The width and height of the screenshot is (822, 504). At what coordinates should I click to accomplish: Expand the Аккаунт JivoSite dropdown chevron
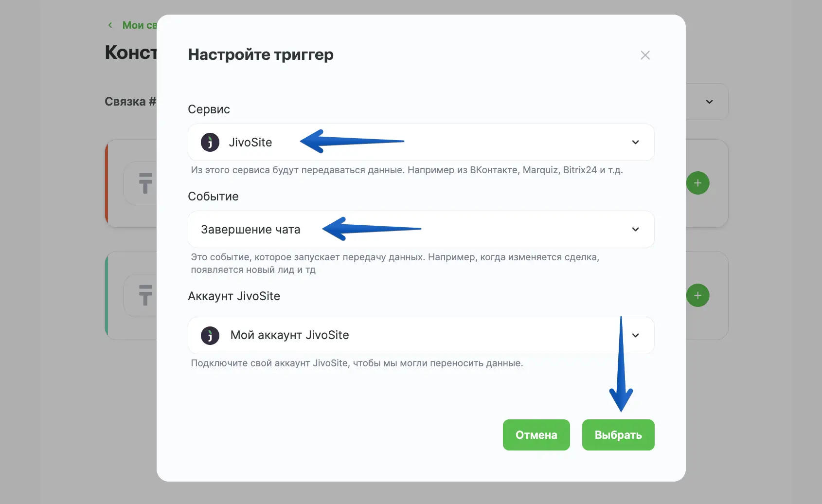pyautogui.click(x=635, y=336)
